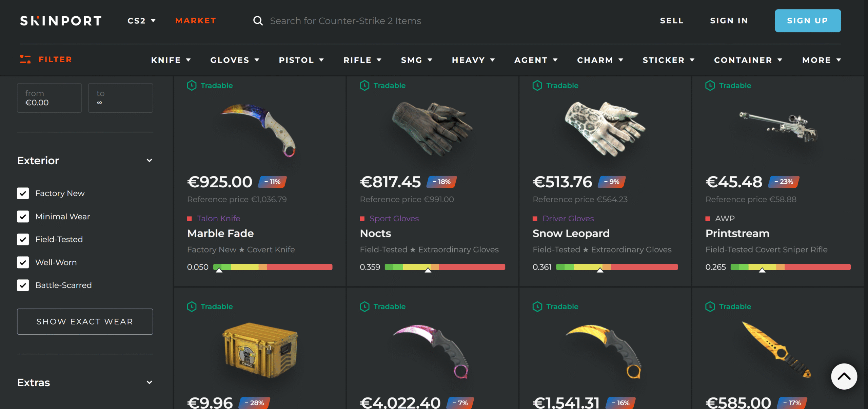The image size is (868, 409).
Task: Click the -11% discount badge on Marble Fade
Action: tap(272, 182)
